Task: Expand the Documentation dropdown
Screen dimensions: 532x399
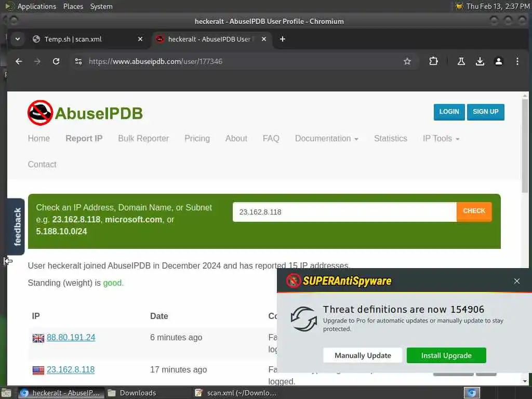Action: click(326, 138)
